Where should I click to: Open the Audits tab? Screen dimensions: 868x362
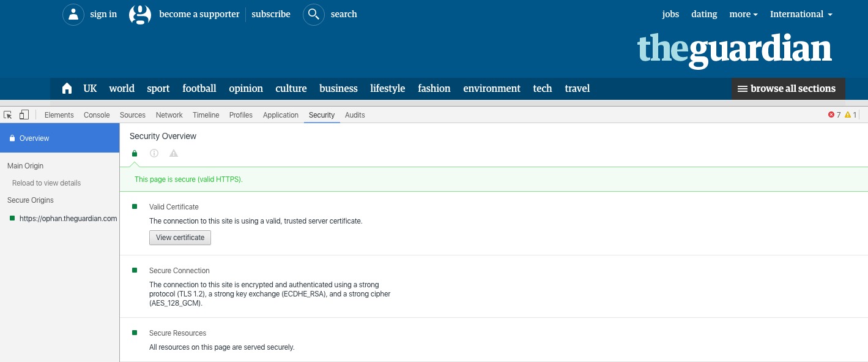tap(355, 115)
